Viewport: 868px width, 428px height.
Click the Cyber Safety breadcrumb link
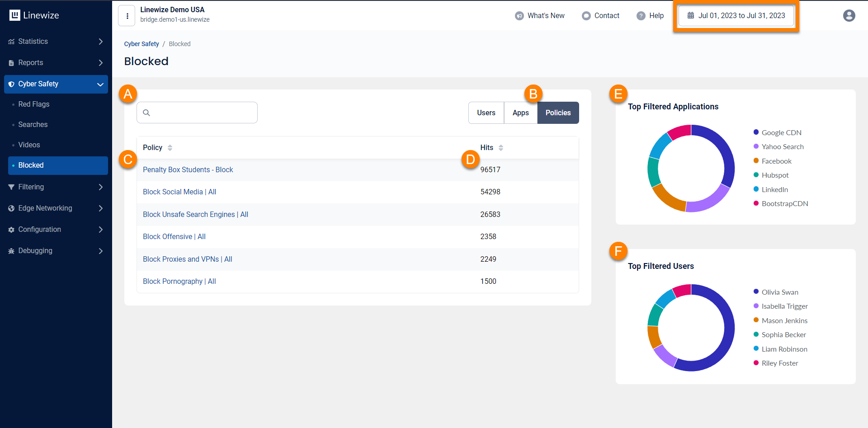pyautogui.click(x=142, y=44)
